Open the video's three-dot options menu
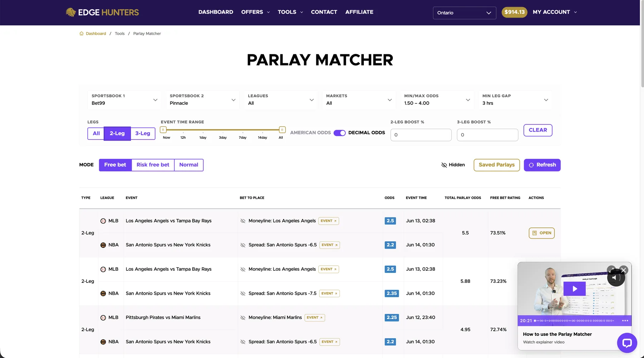 (x=625, y=321)
